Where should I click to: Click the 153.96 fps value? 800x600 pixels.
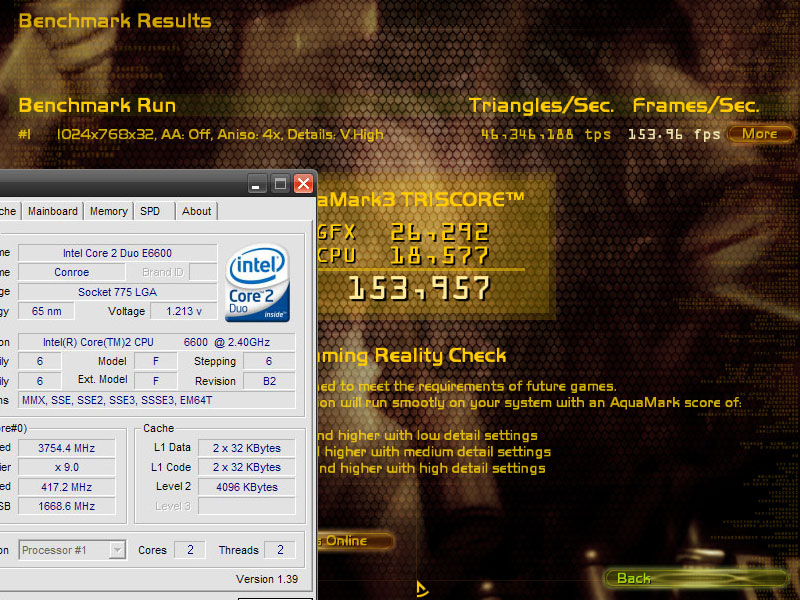tap(674, 134)
